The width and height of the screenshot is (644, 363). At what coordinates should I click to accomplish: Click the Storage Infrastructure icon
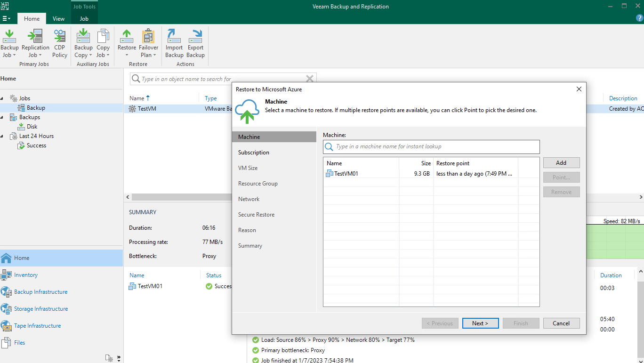[x=6, y=309]
